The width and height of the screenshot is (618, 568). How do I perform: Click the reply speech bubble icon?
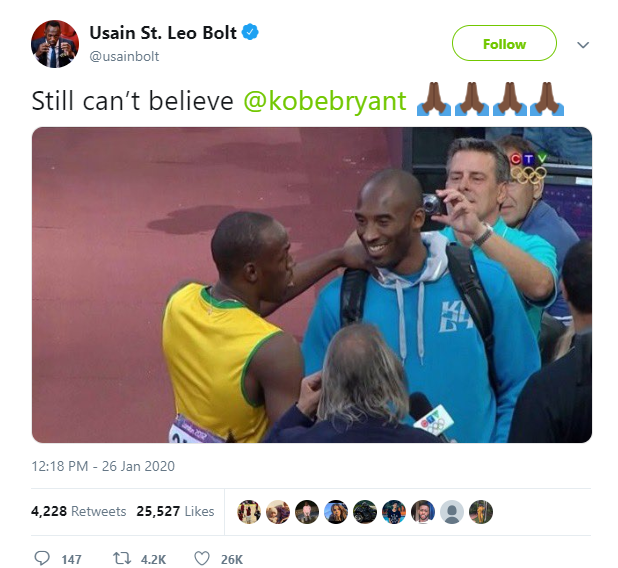pyautogui.click(x=42, y=558)
